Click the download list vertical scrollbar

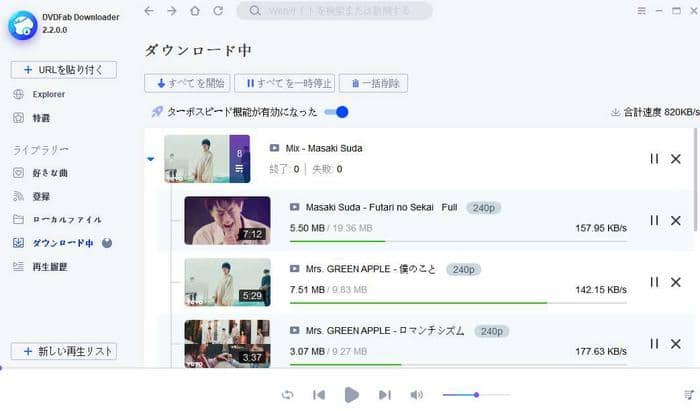(x=695, y=179)
